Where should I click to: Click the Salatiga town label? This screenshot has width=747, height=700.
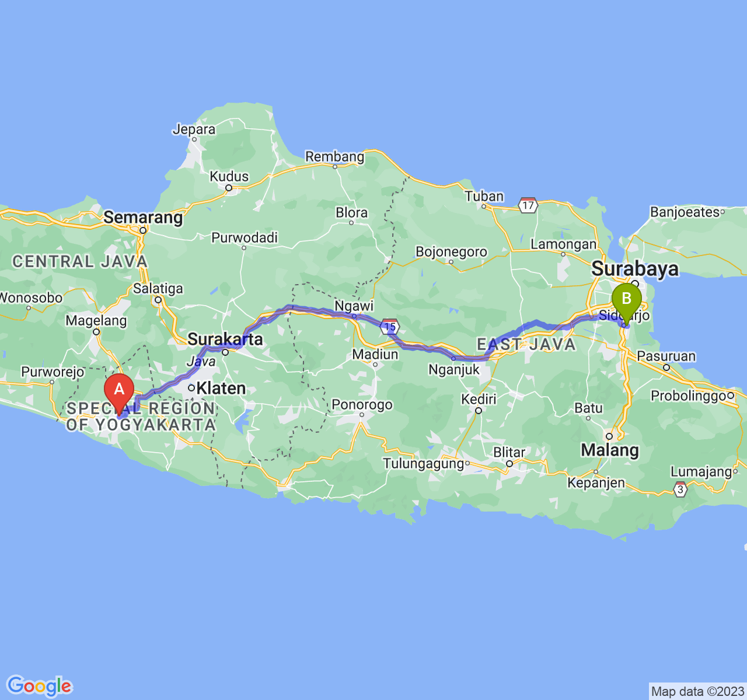point(158,289)
